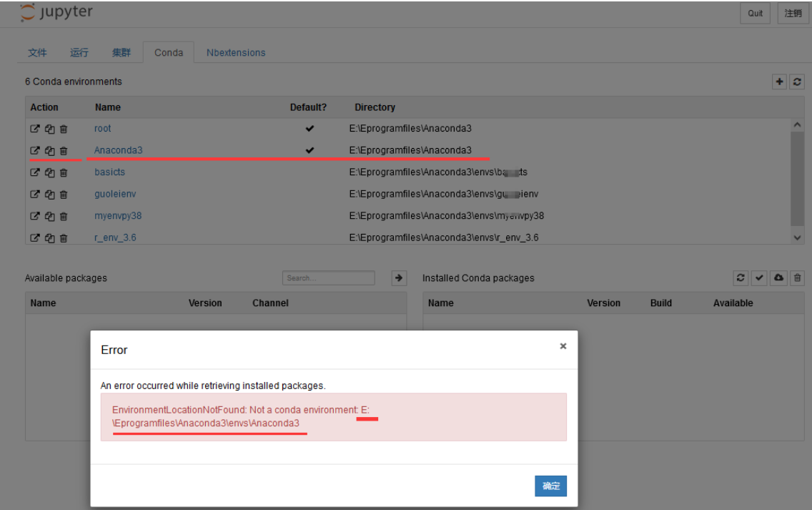Click the Channel column header in Available packages
This screenshot has height=510, width=812.
(270, 303)
